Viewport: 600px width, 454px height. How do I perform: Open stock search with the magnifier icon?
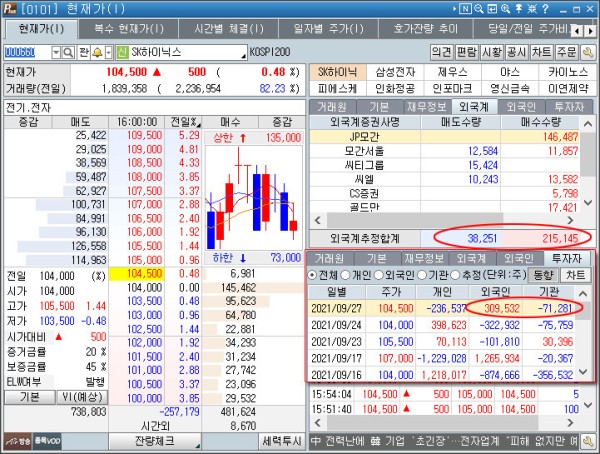(68, 52)
